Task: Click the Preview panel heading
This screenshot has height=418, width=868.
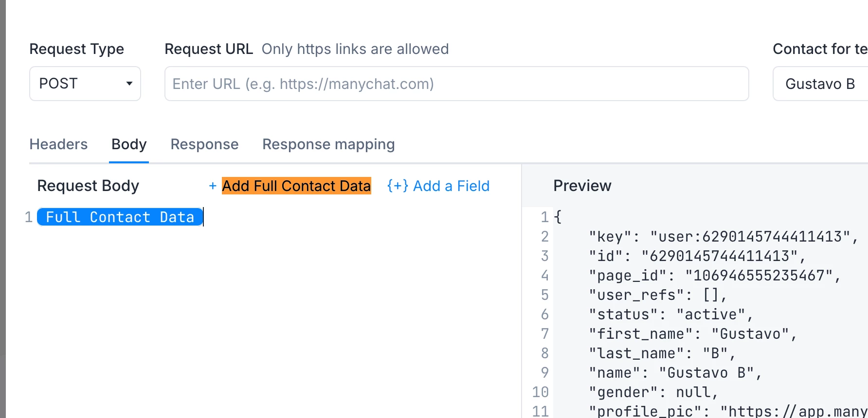Action: (582, 186)
